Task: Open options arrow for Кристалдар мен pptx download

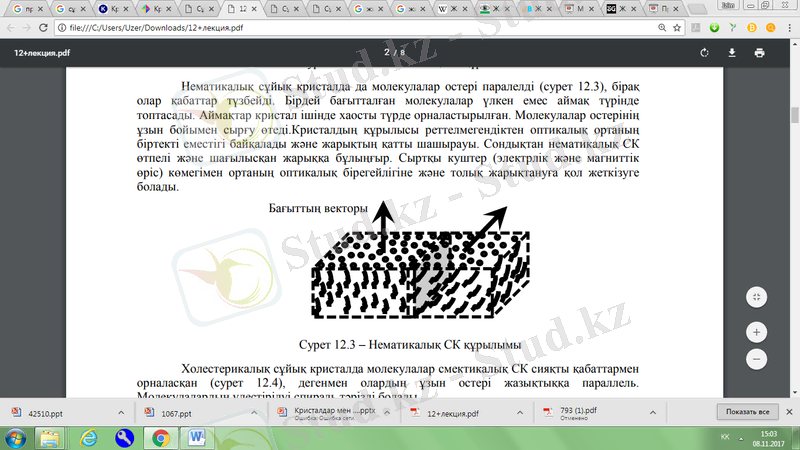Action: (x=387, y=412)
